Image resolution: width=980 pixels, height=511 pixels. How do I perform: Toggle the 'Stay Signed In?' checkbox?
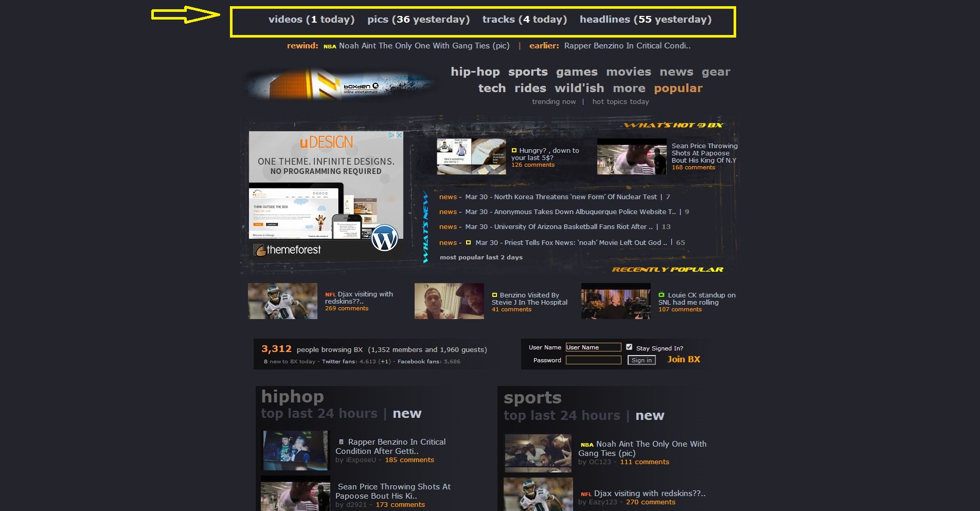click(629, 347)
